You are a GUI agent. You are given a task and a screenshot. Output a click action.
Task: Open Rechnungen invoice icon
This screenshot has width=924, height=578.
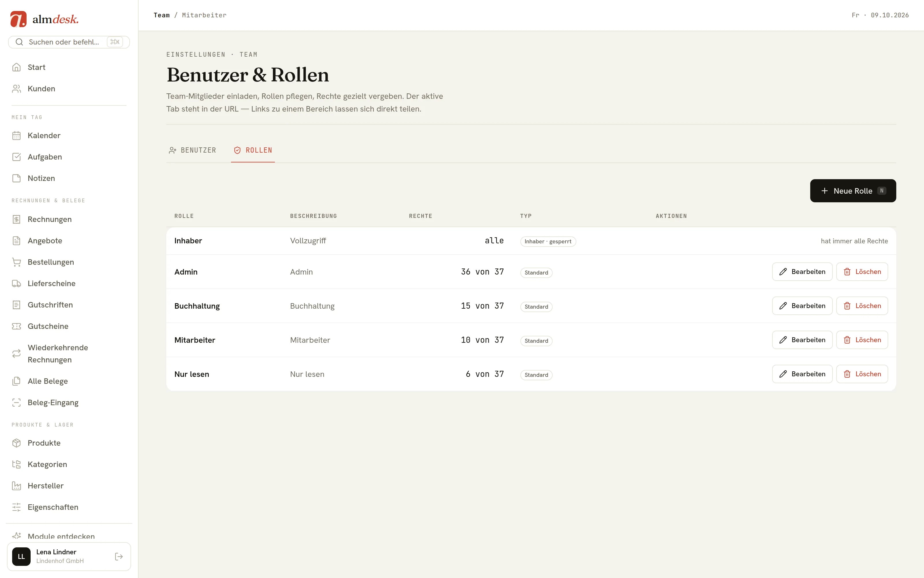click(16, 219)
